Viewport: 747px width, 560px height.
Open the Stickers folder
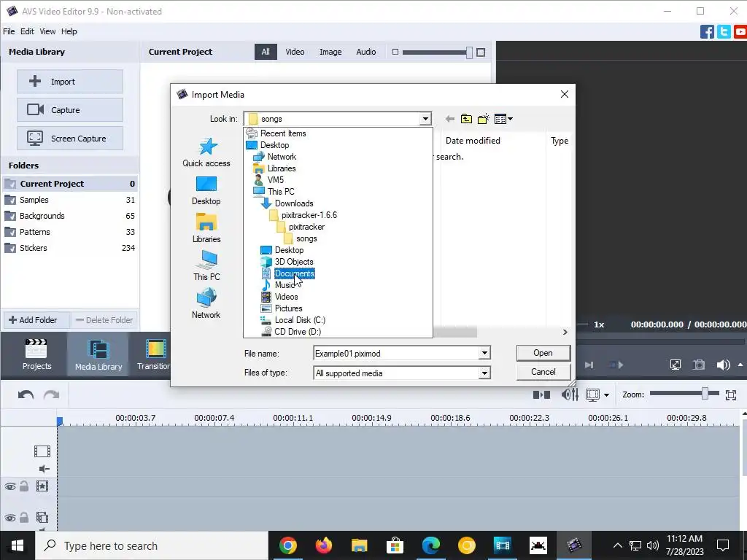pos(69,248)
